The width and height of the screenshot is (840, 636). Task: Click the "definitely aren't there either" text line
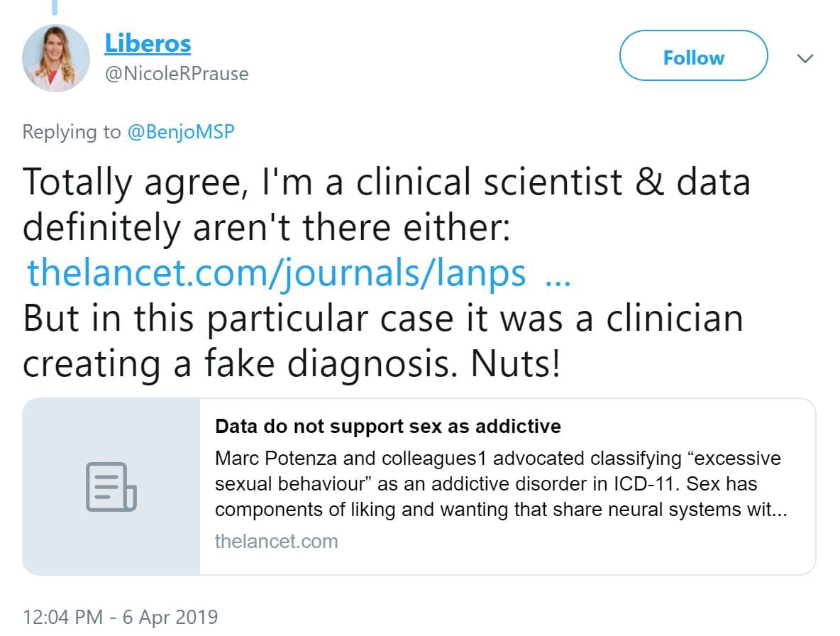click(x=267, y=228)
